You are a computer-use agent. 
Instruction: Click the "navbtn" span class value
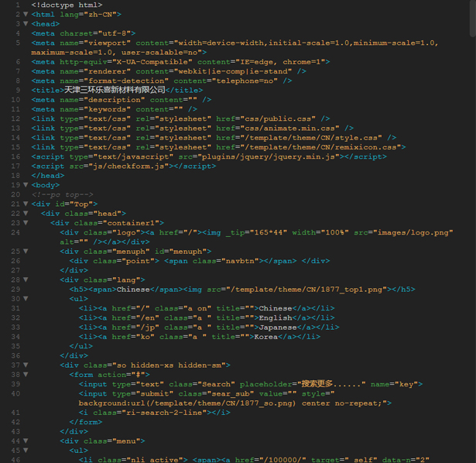pos(240,261)
